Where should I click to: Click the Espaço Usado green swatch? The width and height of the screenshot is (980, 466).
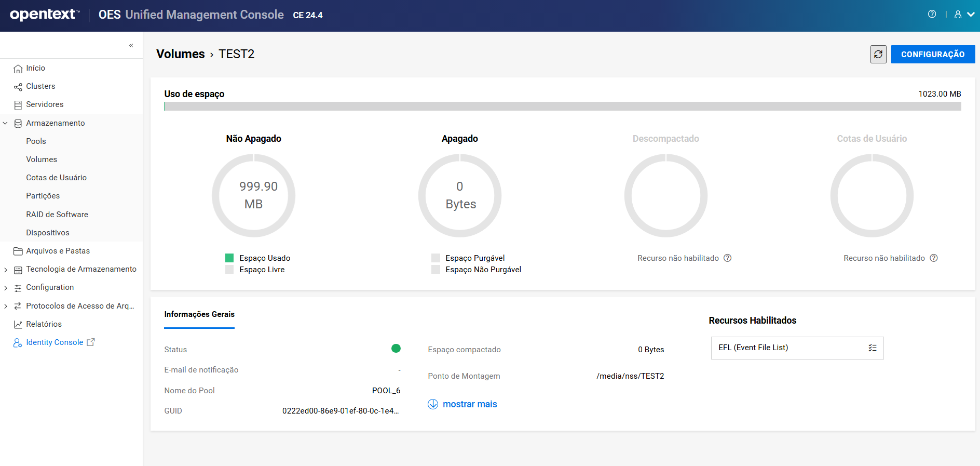[x=229, y=258]
